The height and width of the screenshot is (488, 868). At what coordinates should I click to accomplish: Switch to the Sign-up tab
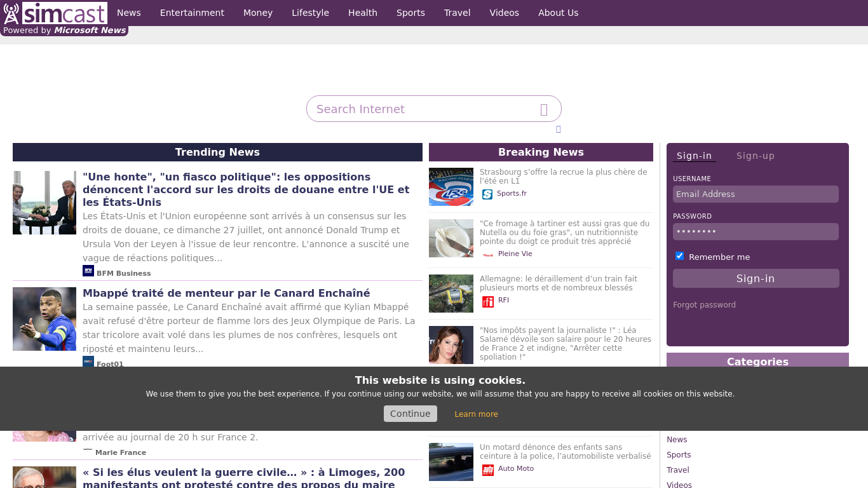point(756,156)
